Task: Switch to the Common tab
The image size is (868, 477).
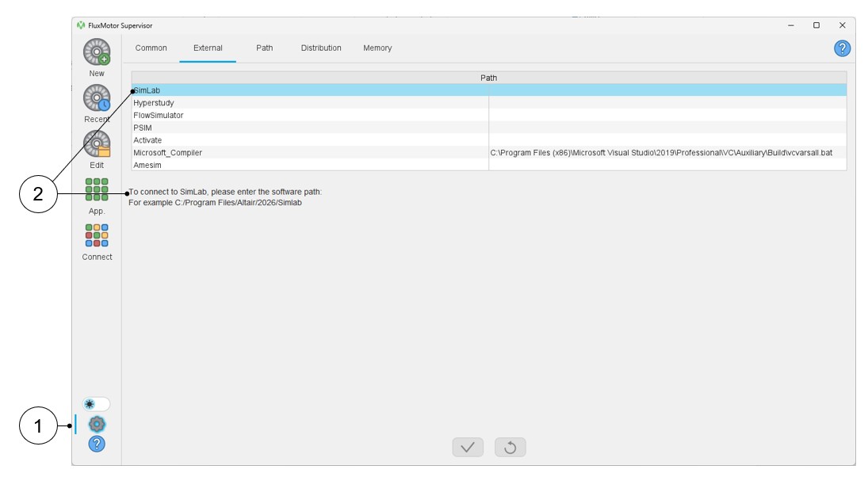Action: (x=151, y=48)
